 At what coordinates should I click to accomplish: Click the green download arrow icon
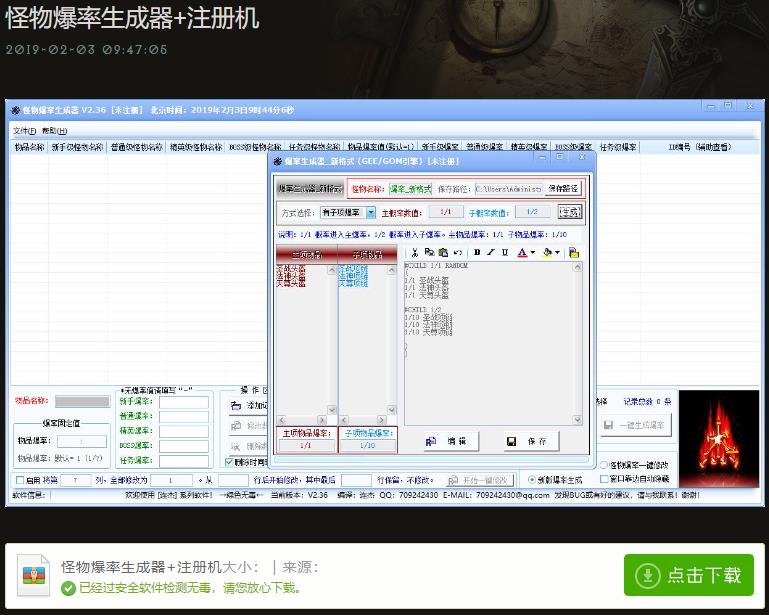(x=649, y=575)
